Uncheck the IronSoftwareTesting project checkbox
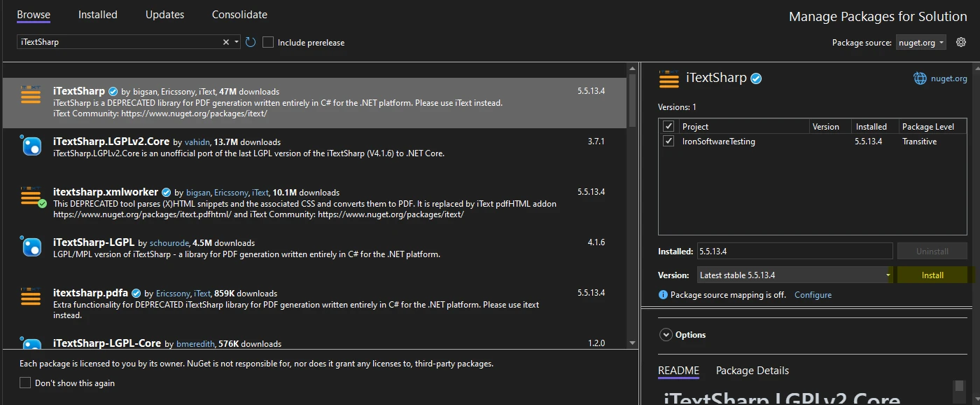980x405 pixels. (668, 142)
